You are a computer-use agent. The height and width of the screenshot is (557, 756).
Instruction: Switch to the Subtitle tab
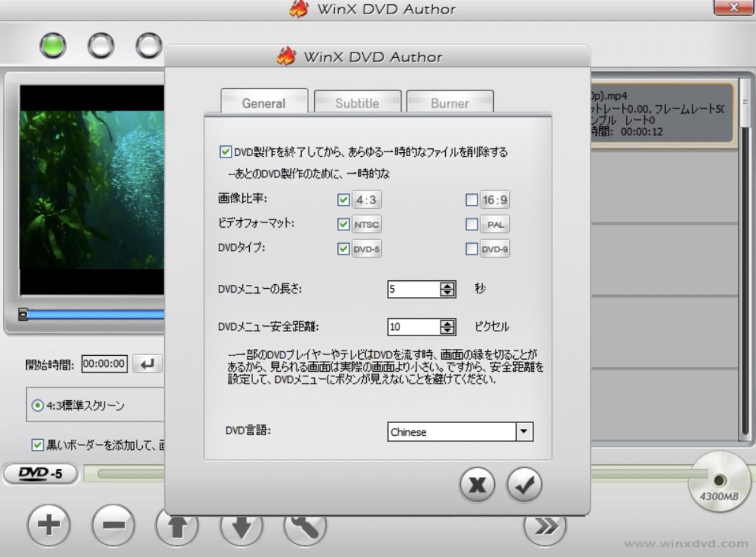[x=357, y=102]
